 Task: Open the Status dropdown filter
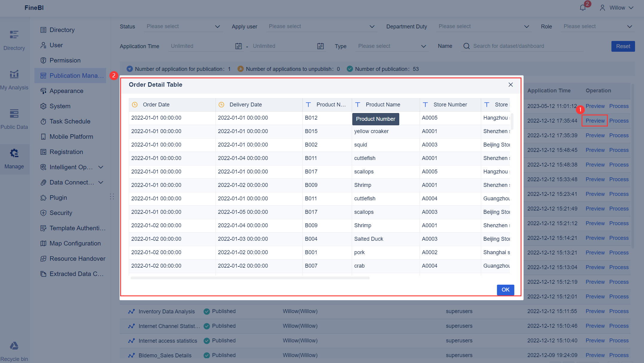click(x=183, y=26)
